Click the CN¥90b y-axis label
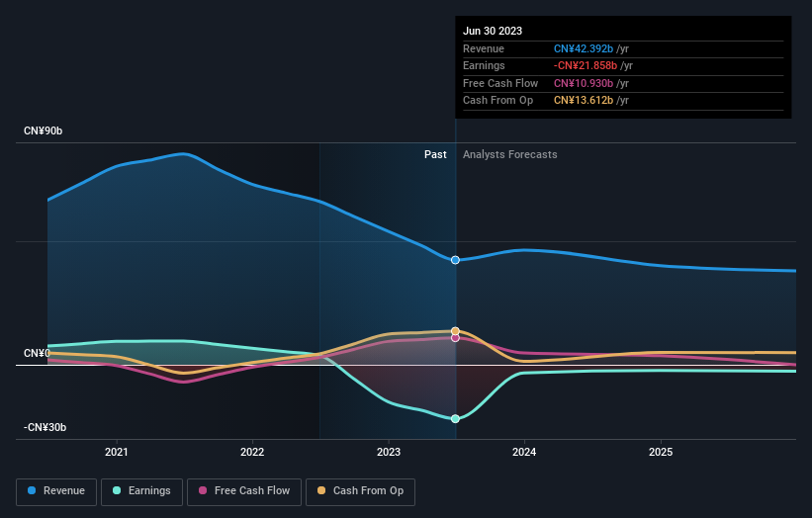The height and width of the screenshot is (518, 812). (43, 130)
